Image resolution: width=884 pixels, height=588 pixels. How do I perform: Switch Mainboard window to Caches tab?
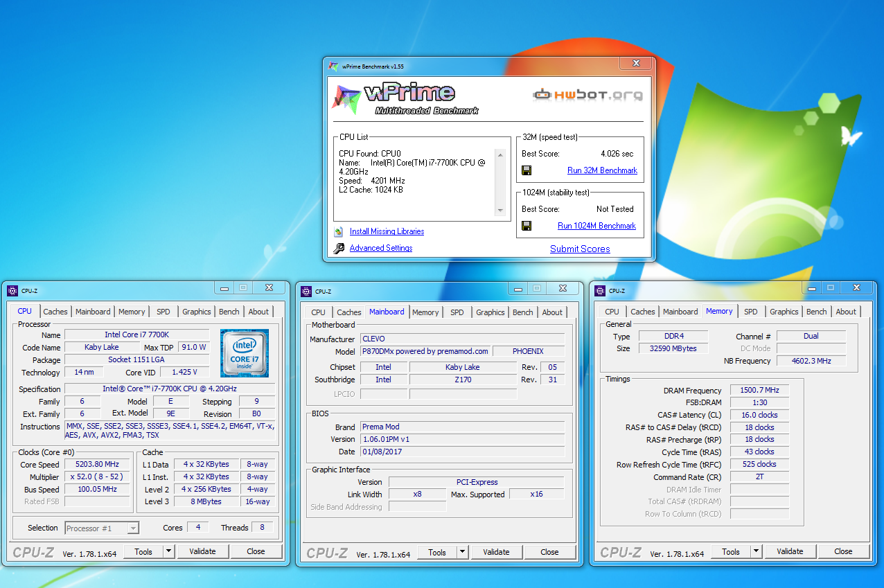coord(349,312)
